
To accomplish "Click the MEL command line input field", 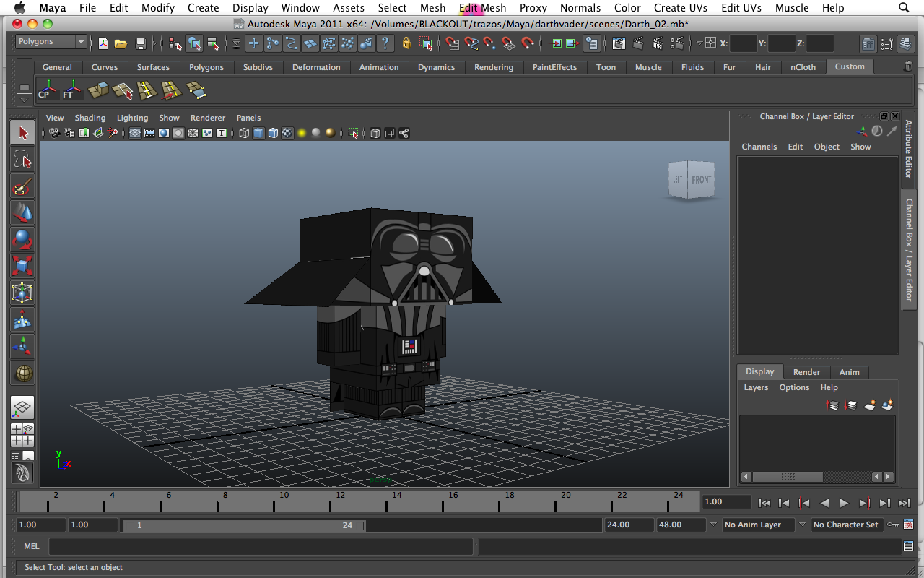I will (260, 546).
